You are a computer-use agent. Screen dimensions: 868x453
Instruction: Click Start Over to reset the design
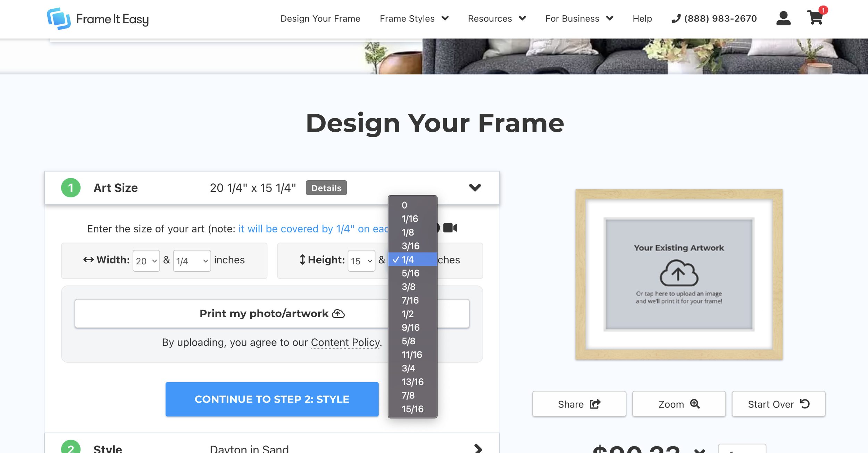pyautogui.click(x=778, y=404)
